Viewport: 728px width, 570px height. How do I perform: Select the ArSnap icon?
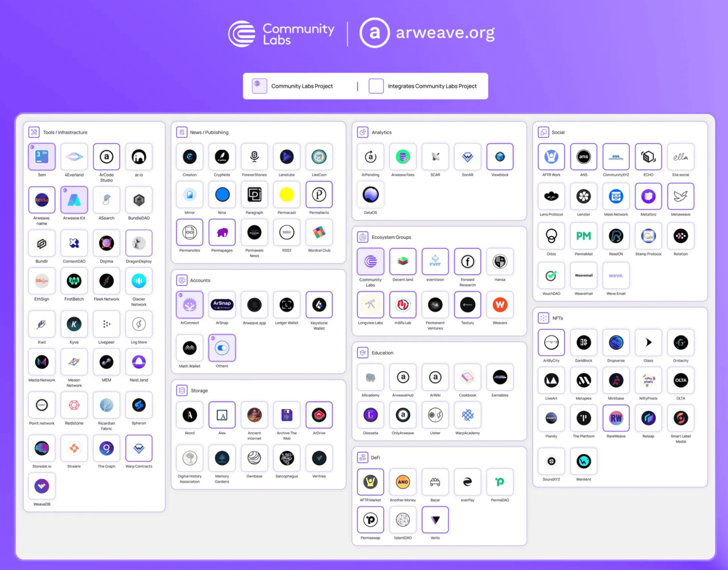tap(222, 305)
